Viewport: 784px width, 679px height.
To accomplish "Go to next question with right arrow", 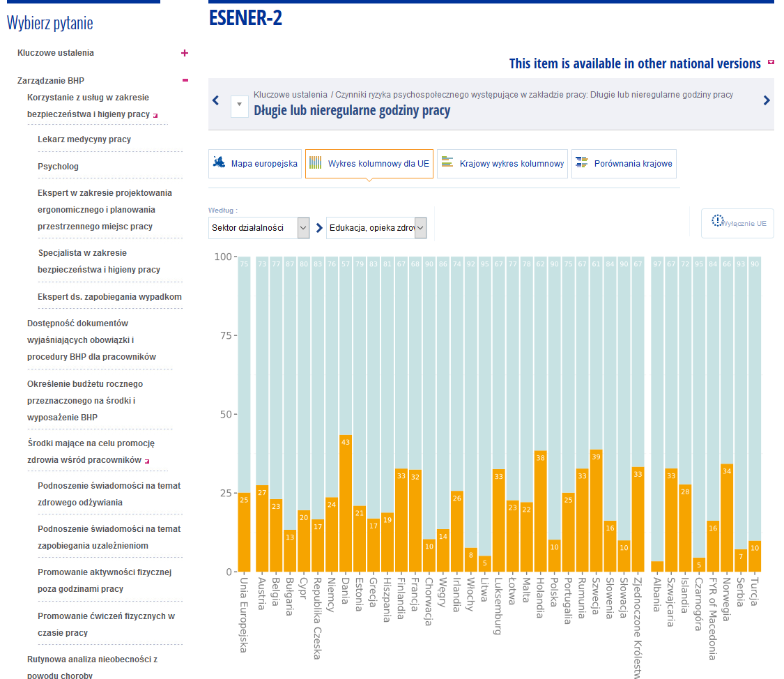I will click(767, 100).
